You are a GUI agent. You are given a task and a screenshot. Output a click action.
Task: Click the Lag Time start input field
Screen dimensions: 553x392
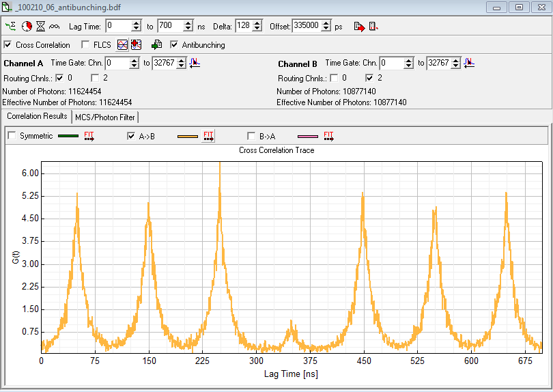(117, 26)
